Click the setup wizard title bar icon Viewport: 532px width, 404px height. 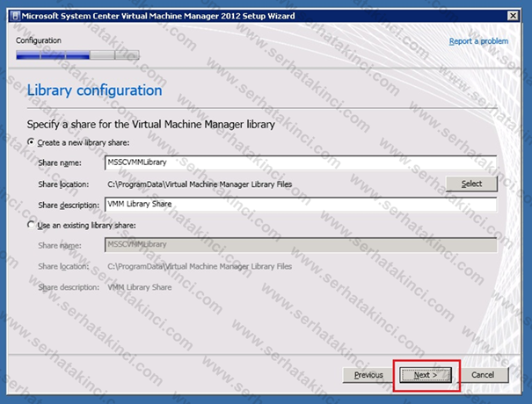[x=15, y=16]
